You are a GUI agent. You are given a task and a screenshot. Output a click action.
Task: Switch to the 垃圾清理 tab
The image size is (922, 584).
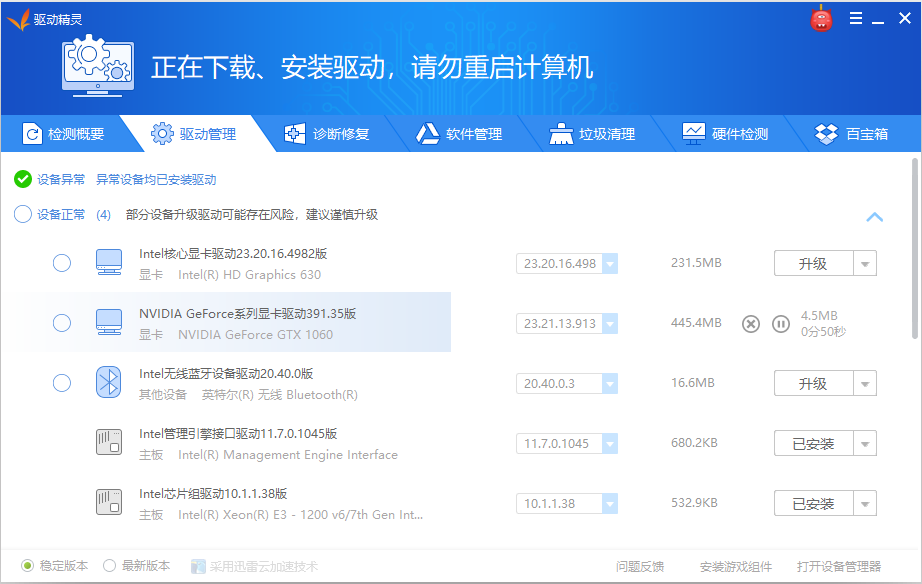point(594,132)
